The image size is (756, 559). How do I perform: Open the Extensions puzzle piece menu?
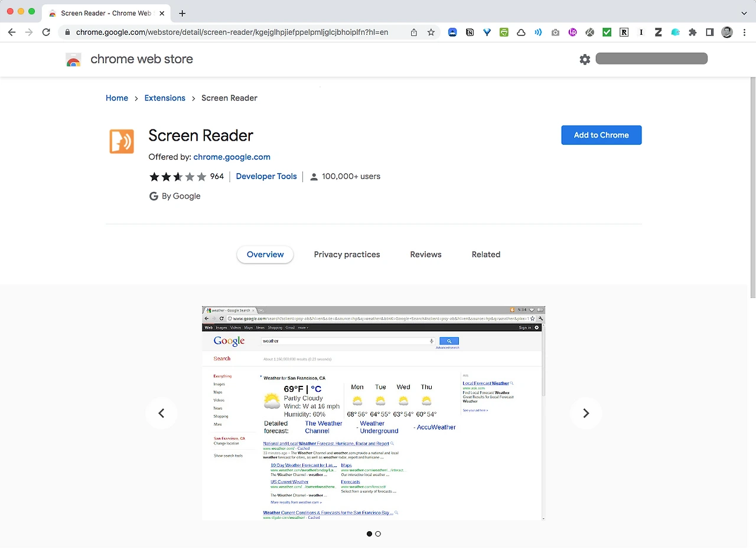693,32
